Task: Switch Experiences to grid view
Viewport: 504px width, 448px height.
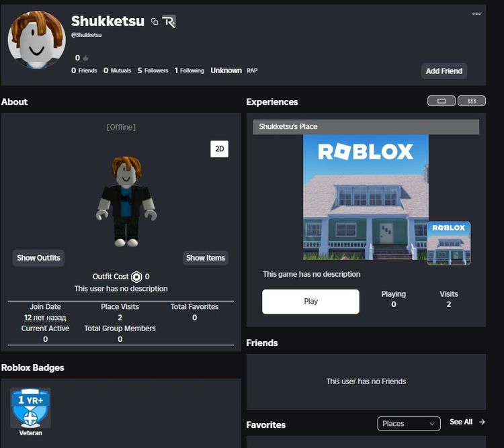Action: coord(471,101)
